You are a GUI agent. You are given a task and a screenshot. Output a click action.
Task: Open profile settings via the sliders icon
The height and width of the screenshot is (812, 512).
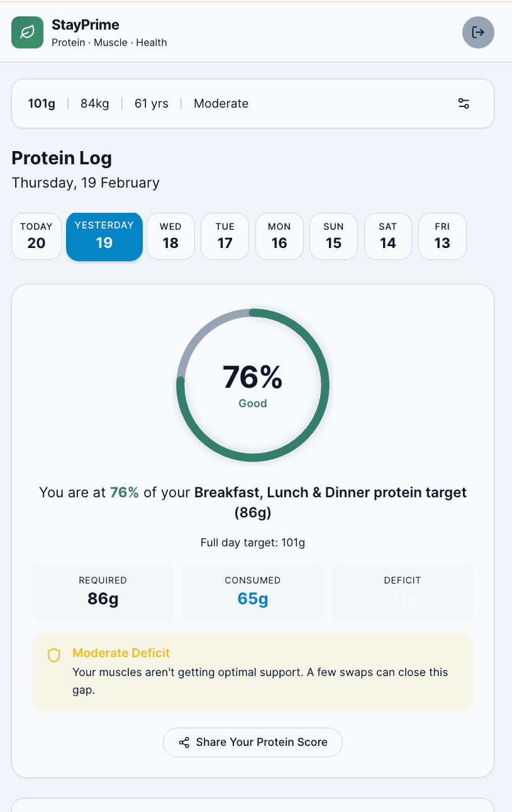[x=464, y=103]
